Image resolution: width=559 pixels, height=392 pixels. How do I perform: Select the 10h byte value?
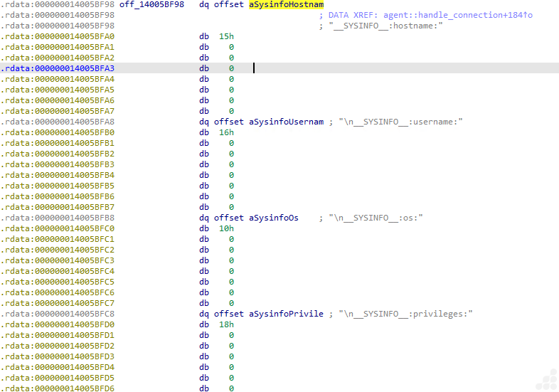pos(226,228)
